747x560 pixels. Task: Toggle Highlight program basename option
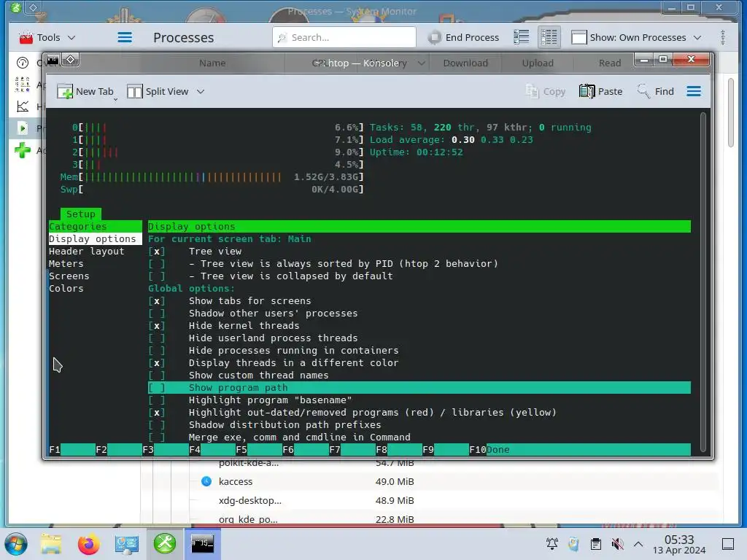156,400
